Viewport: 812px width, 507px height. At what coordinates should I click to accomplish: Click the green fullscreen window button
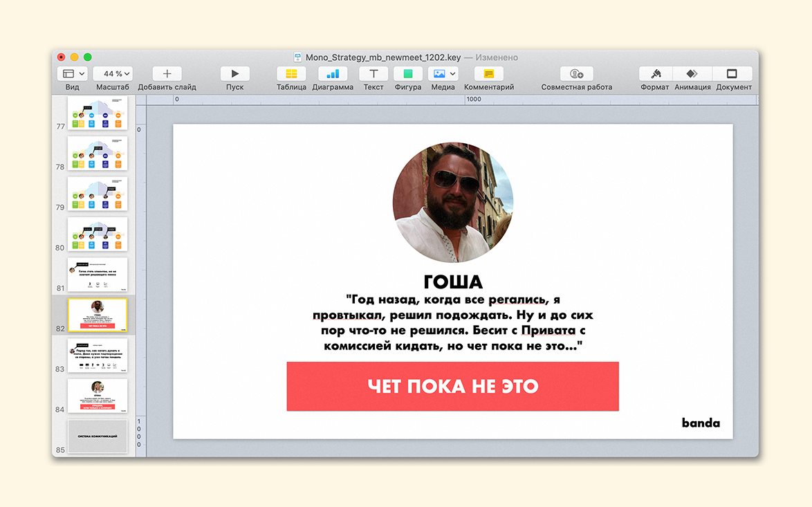coord(88,57)
